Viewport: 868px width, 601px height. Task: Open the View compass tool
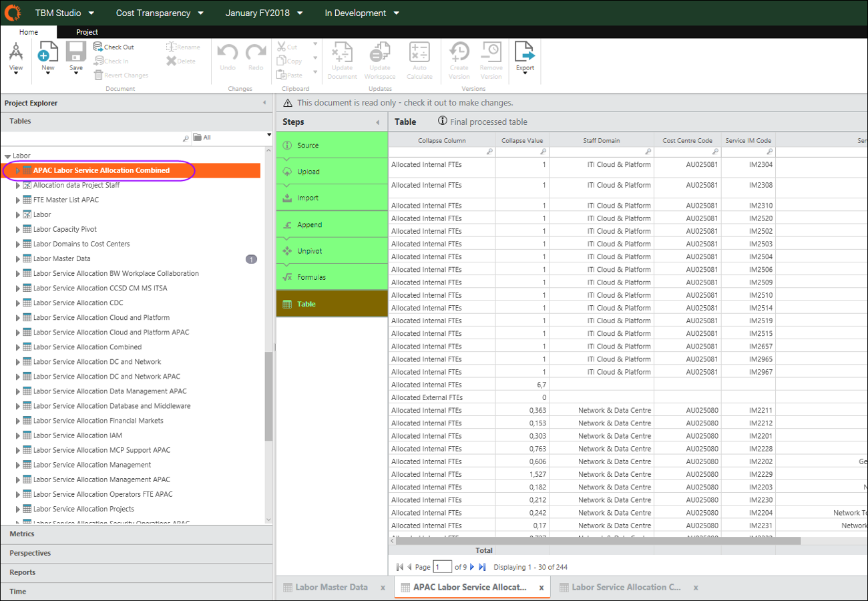(16, 52)
